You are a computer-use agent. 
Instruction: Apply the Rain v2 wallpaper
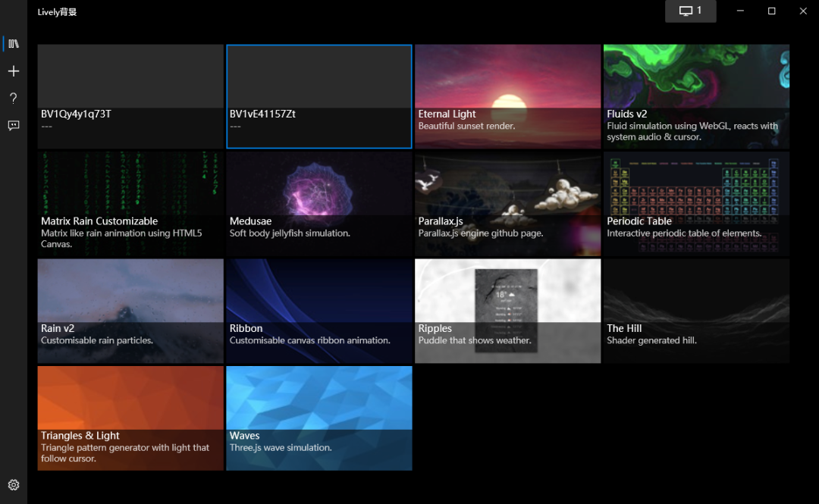pyautogui.click(x=130, y=311)
